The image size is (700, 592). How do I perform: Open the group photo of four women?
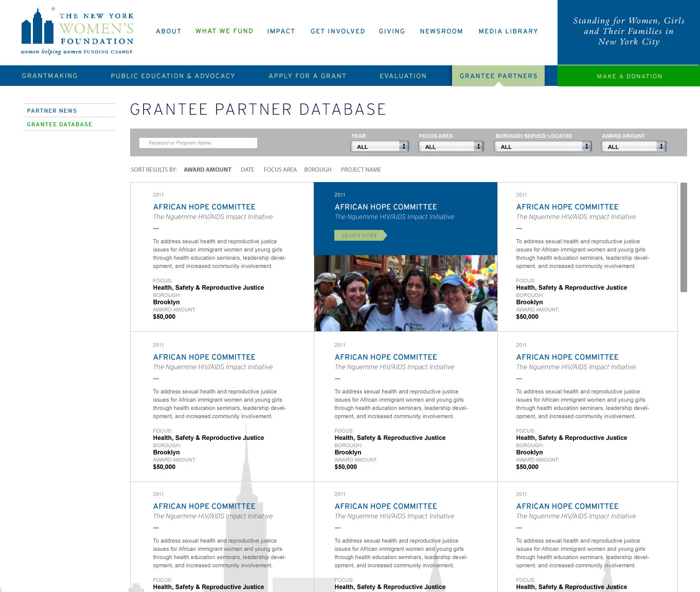(x=406, y=293)
